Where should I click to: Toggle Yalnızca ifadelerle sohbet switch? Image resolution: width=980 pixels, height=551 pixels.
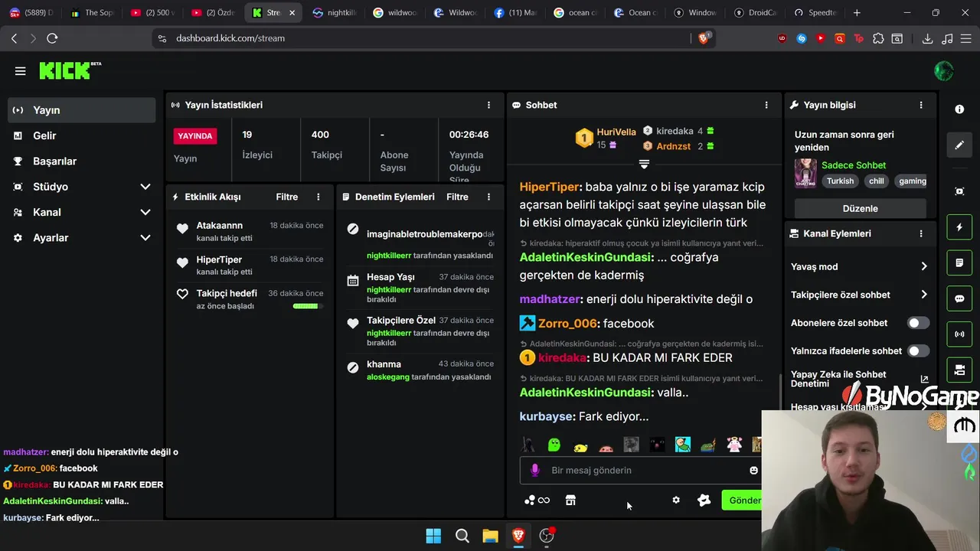pyautogui.click(x=918, y=350)
